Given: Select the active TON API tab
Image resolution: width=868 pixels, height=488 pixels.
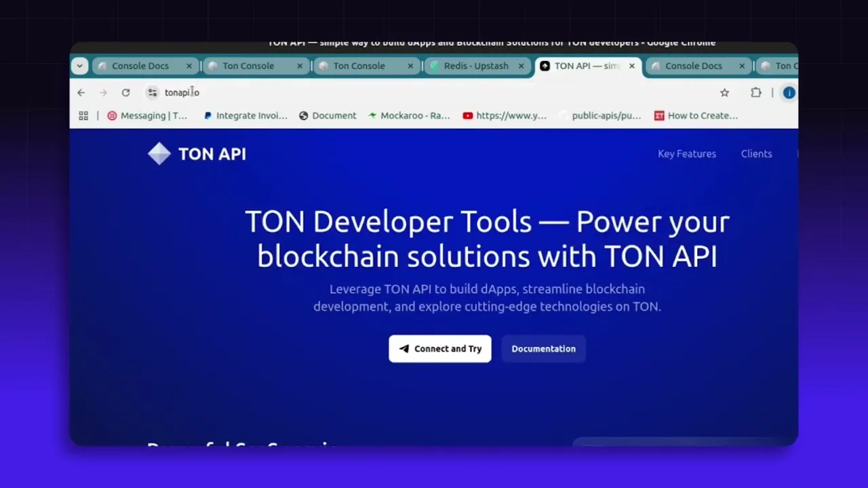Looking at the screenshot, I should [587, 66].
